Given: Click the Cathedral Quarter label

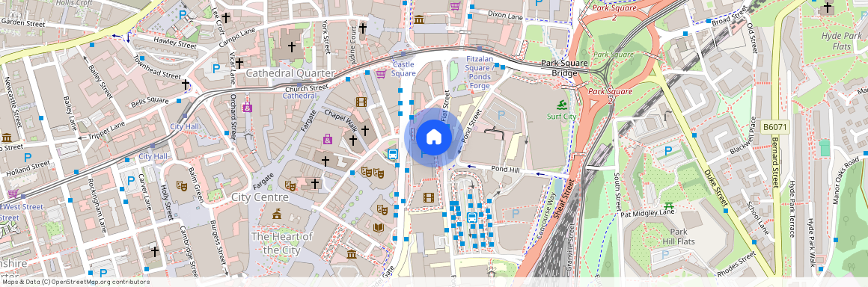Looking at the screenshot, I should 290,73.
